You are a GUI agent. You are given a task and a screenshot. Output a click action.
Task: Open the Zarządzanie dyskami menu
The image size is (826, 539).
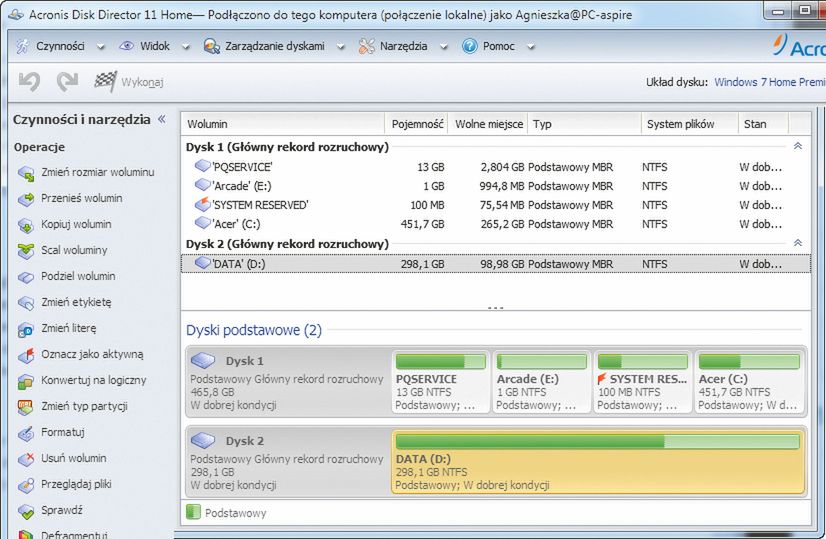click(274, 46)
